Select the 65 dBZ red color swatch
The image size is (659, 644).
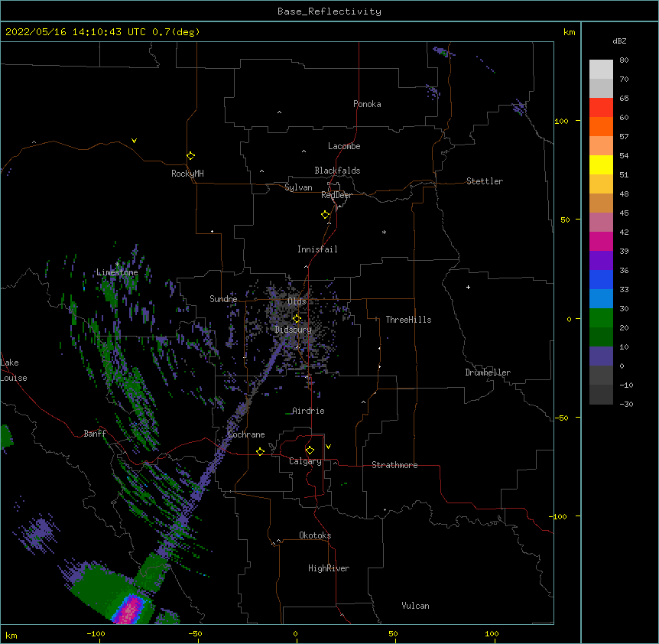pyautogui.click(x=601, y=107)
